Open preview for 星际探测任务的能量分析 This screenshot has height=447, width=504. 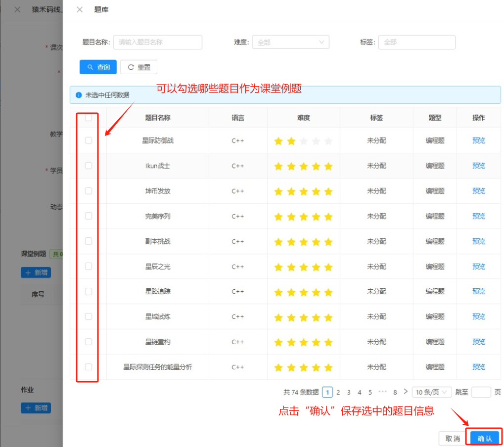[x=478, y=367]
